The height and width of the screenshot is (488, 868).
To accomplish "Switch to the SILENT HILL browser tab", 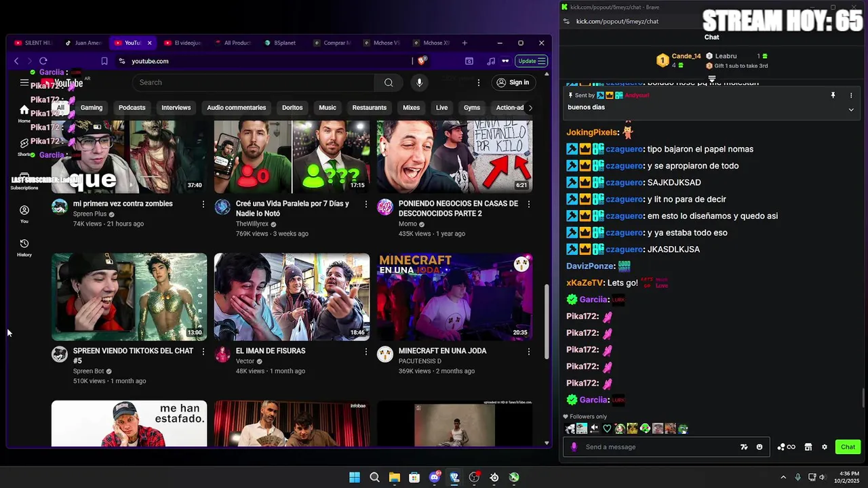I will pos(33,43).
